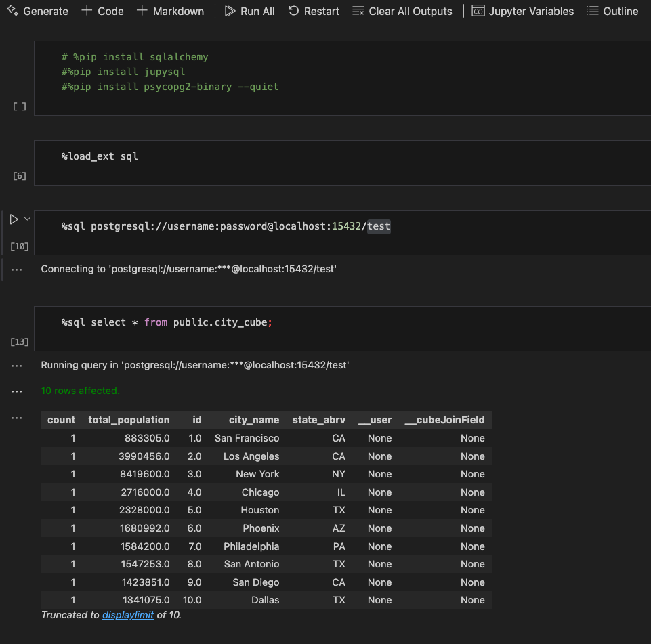651x644 pixels.
Task: Click the state_abrv column header
Action: 319,420
